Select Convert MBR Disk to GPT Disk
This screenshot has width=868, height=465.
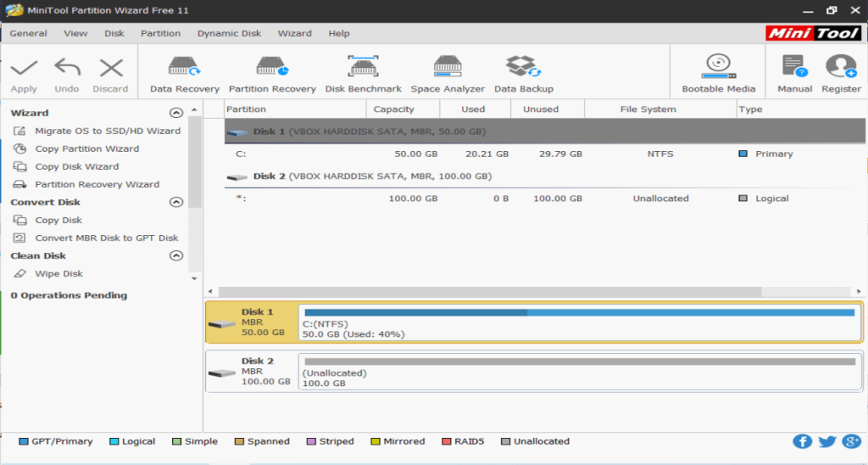[x=107, y=238]
